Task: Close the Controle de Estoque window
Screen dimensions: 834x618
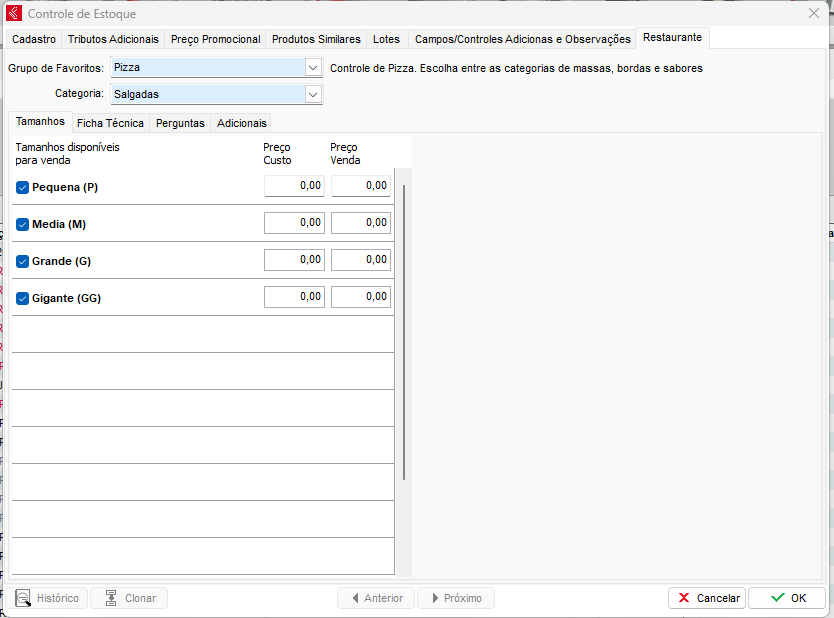Action: [813, 14]
